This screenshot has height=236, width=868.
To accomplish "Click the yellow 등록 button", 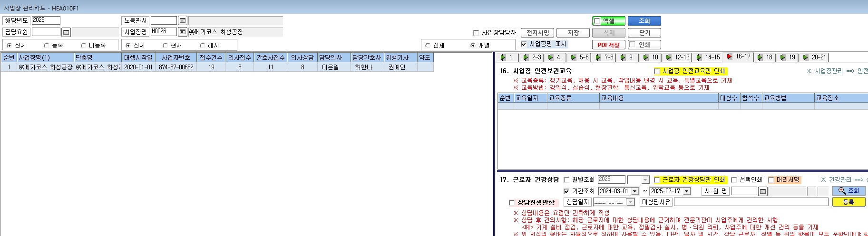I will pos(848,202).
